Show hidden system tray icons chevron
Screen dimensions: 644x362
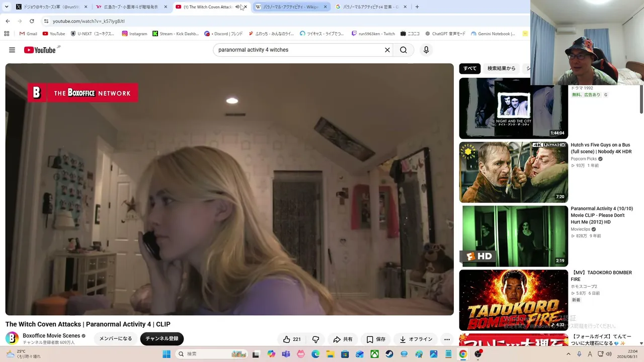coord(569,354)
